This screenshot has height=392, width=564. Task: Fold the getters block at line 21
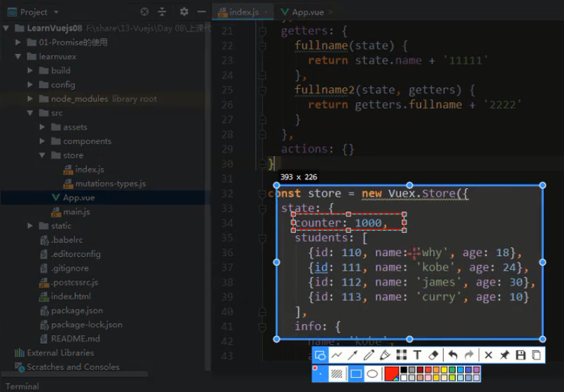tap(262, 31)
